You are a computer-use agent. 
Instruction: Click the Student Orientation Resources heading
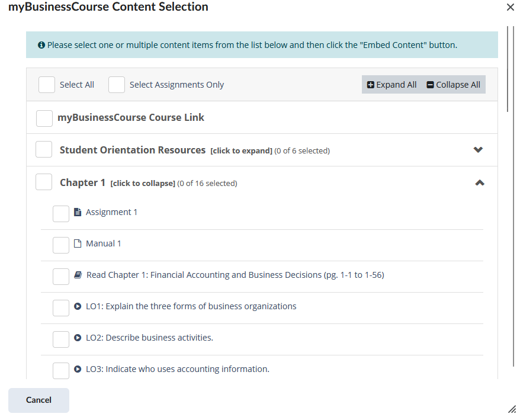(132, 150)
